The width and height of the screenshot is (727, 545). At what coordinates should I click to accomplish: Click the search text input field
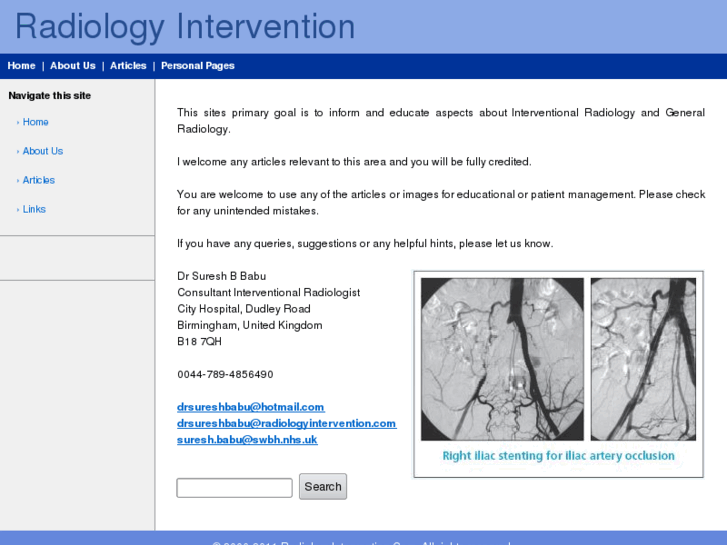click(x=235, y=488)
